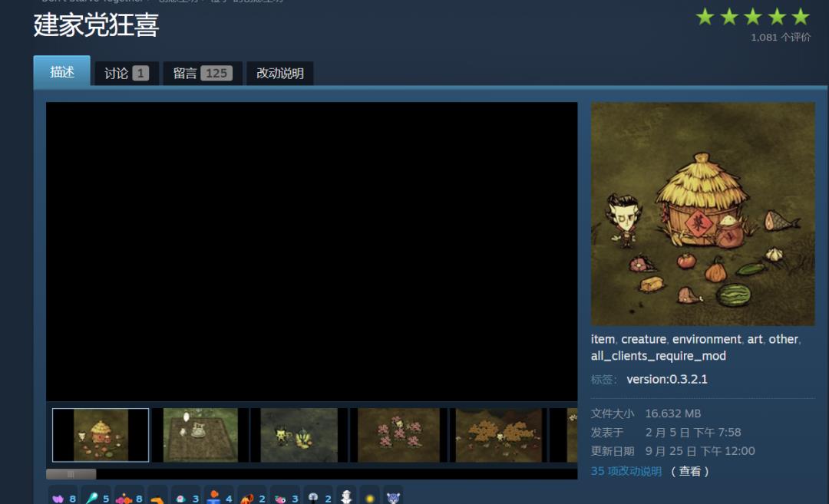Screen dimensions: 829x504
Task: Open the 35 项改动说明 link
Action: [x=626, y=471]
